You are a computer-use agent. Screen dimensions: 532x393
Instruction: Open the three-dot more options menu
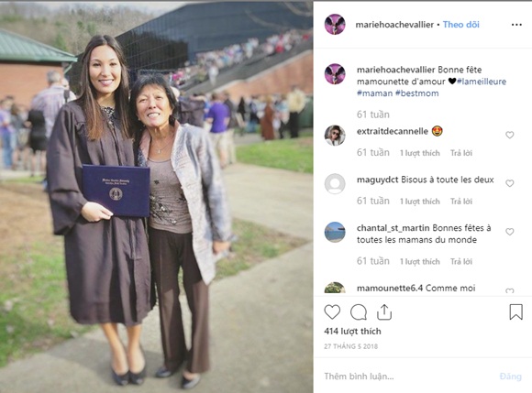tap(516, 25)
